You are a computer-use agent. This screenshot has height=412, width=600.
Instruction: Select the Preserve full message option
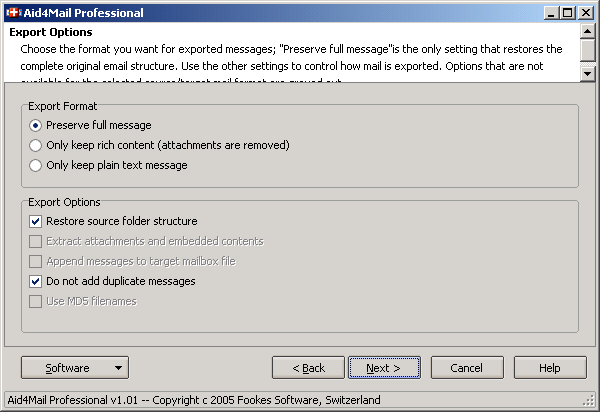coord(36,125)
